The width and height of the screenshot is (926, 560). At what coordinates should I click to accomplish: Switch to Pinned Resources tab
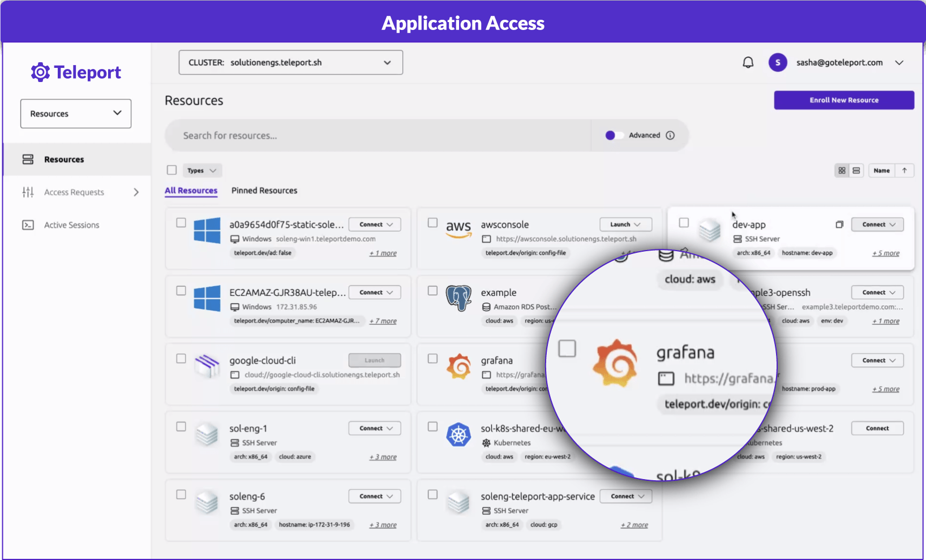(264, 191)
